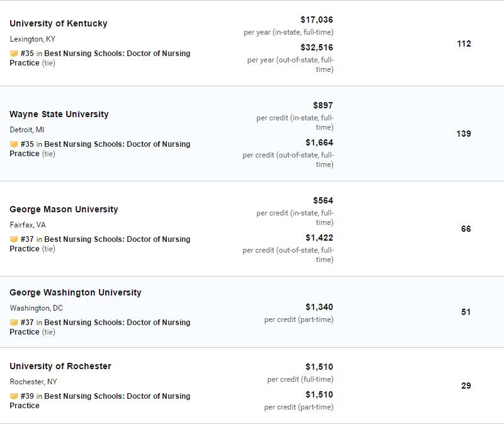This screenshot has height=424, width=504.
Task: Open George Washington's #37 nursing ranking link
Action: click(x=100, y=326)
